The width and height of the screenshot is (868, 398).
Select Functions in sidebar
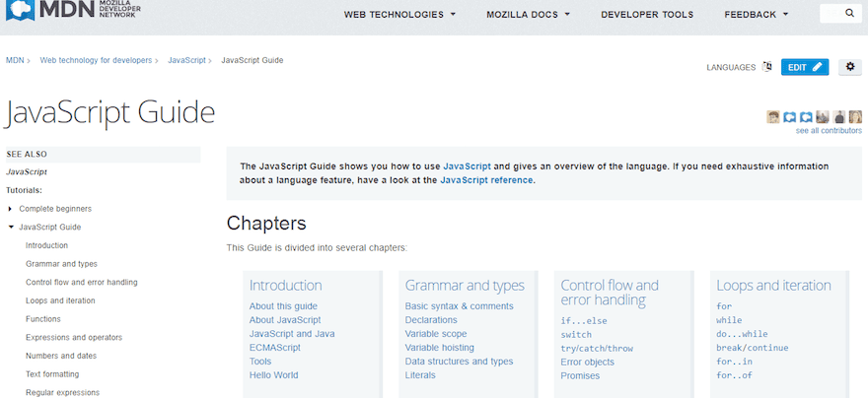point(43,319)
